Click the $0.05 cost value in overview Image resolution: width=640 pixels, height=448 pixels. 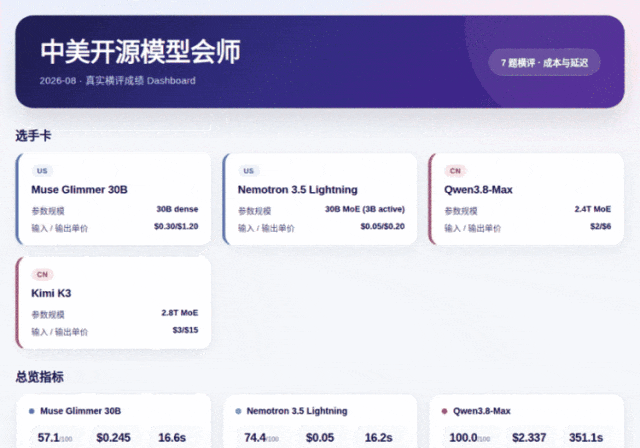point(320,438)
